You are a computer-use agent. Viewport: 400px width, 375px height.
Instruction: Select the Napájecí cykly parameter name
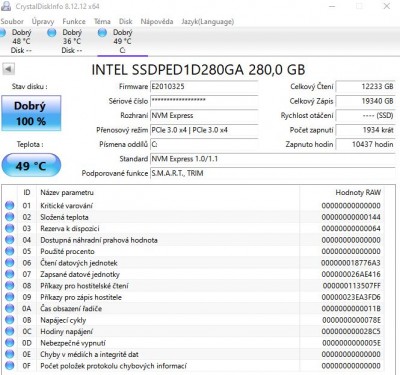[x=63, y=320]
